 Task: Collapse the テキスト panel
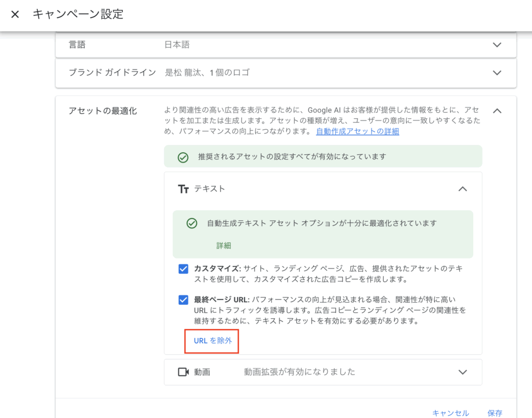tap(462, 189)
